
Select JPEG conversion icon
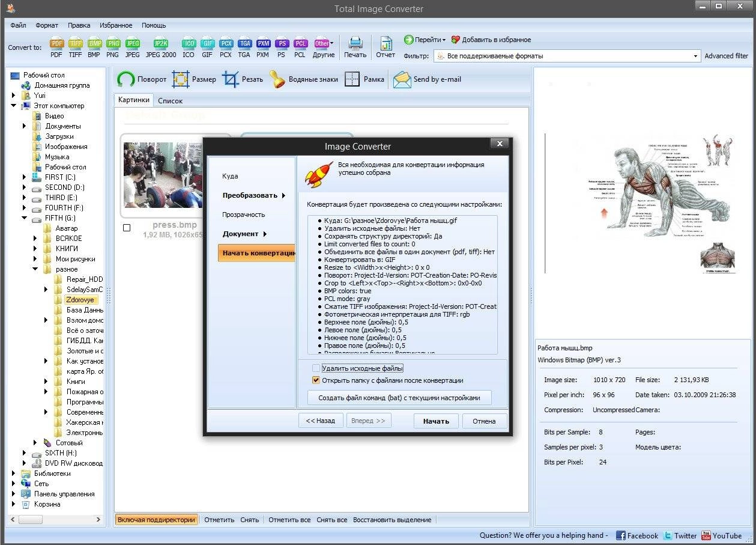pyautogui.click(x=132, y=48)
